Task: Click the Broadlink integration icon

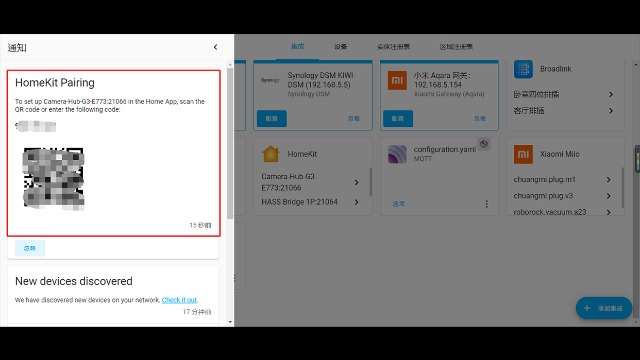Action: [523, 69]
